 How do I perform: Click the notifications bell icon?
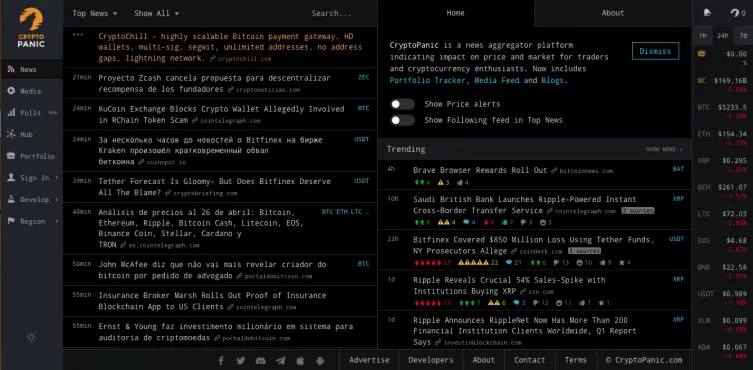[707, 13]
